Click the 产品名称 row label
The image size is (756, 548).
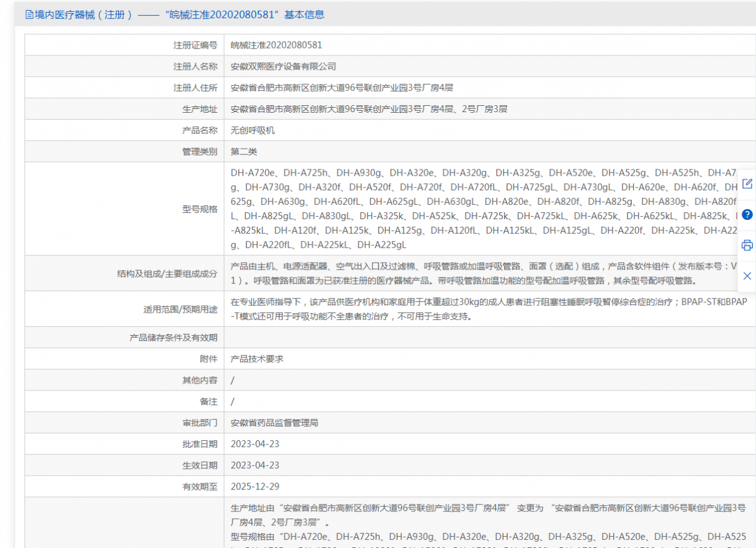tap(200, 131)
